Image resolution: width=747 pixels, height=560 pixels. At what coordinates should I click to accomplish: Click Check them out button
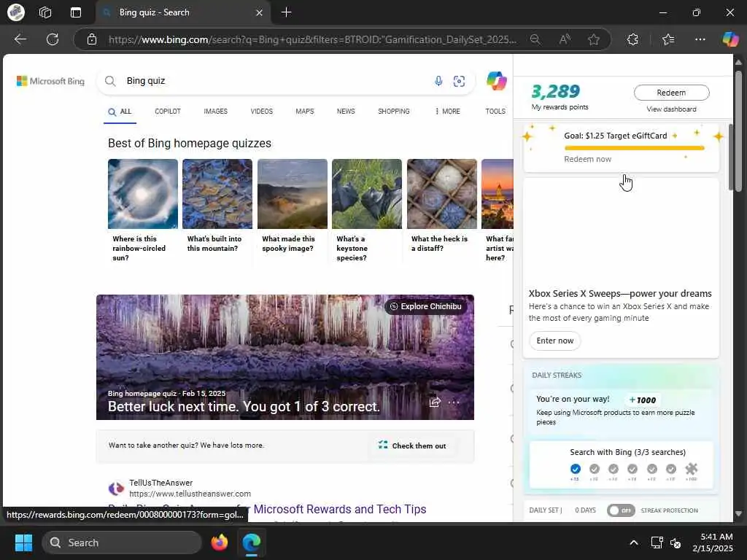coord(413,446)
